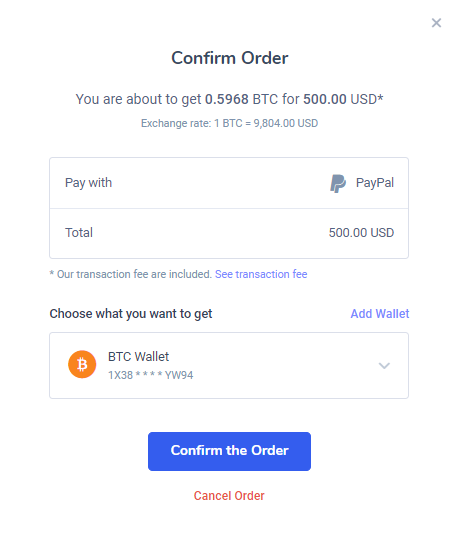Viewport: 455px width, 555px height.
Task: Select the Pay with row
Action: (229, 183)
